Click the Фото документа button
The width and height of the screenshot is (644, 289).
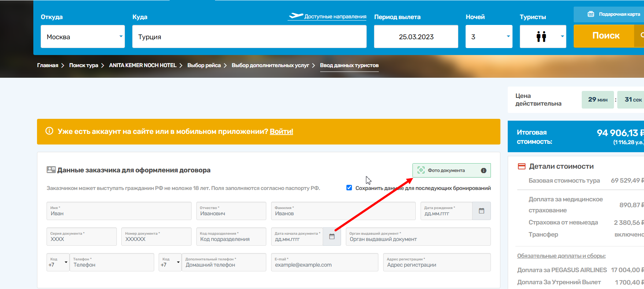pyautogui.click(x=452, y=170)
